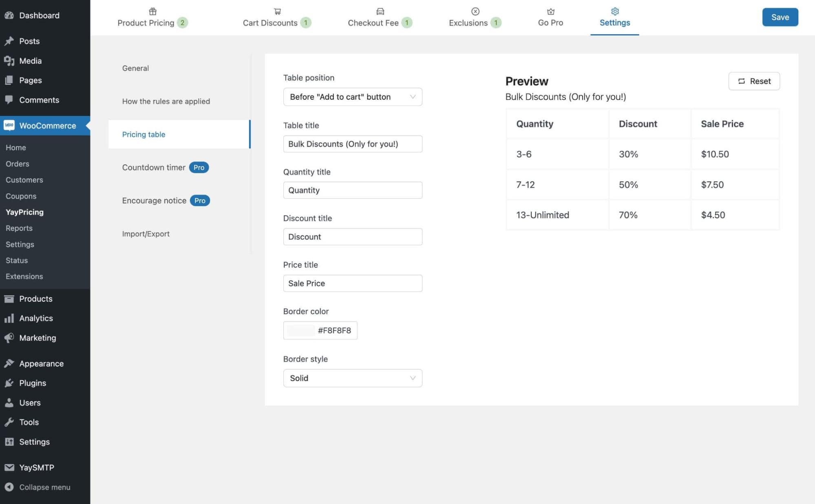Click the WooCommerce sidebar icon

click(x=9, y=125)
